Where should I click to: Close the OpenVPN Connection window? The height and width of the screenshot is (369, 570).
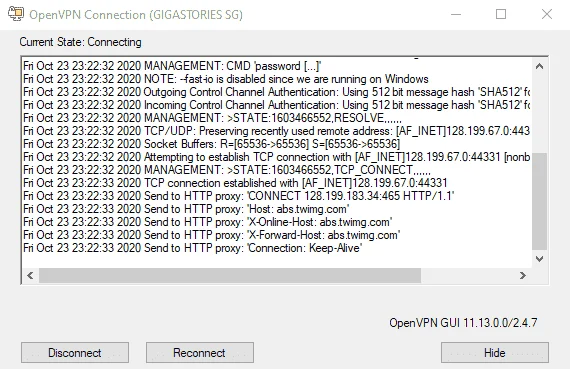(x=547, y=14)
